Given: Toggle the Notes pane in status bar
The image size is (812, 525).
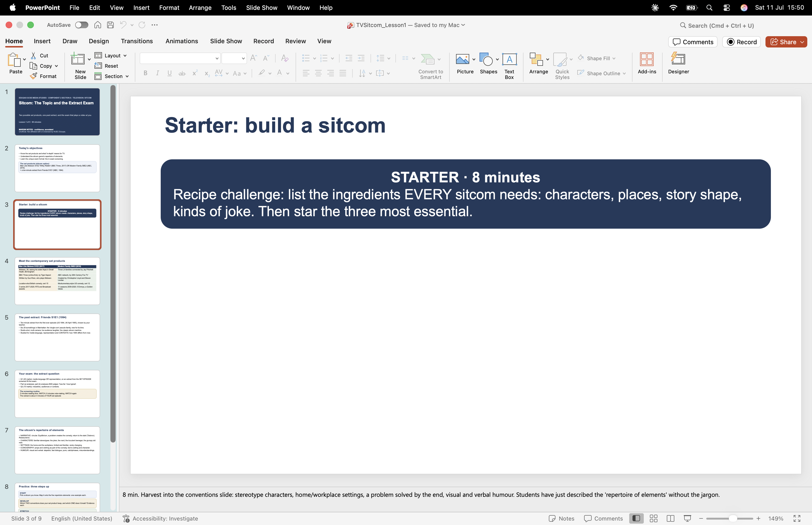Looking at the screenshot, I should 562,518.
